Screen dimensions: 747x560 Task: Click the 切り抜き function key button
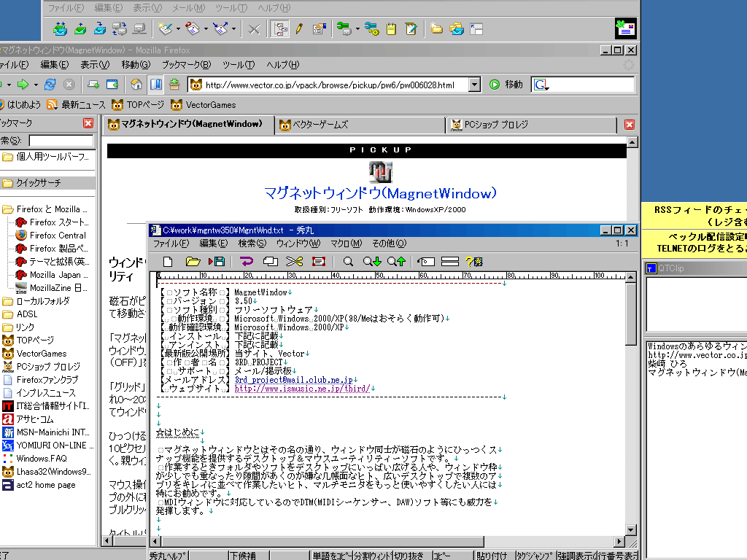click(x=411, y=555)
